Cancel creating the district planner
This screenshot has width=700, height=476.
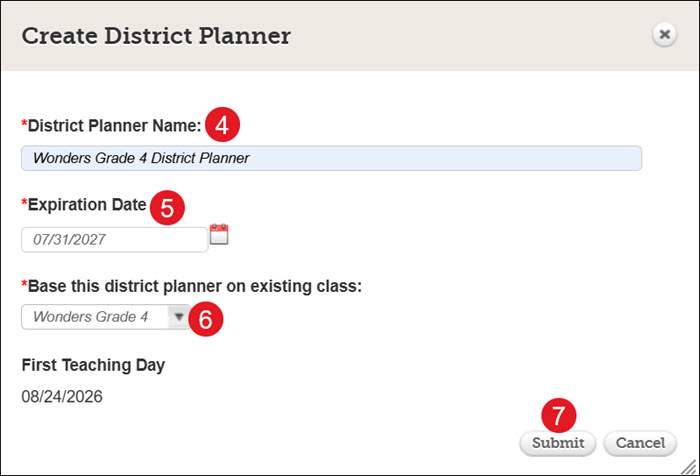click(x=640, y=443)
